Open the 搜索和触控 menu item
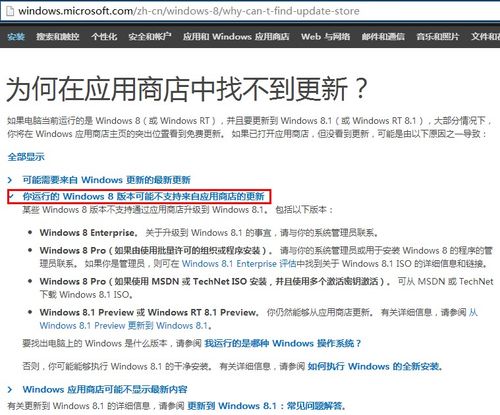 (x=58, y=36)
